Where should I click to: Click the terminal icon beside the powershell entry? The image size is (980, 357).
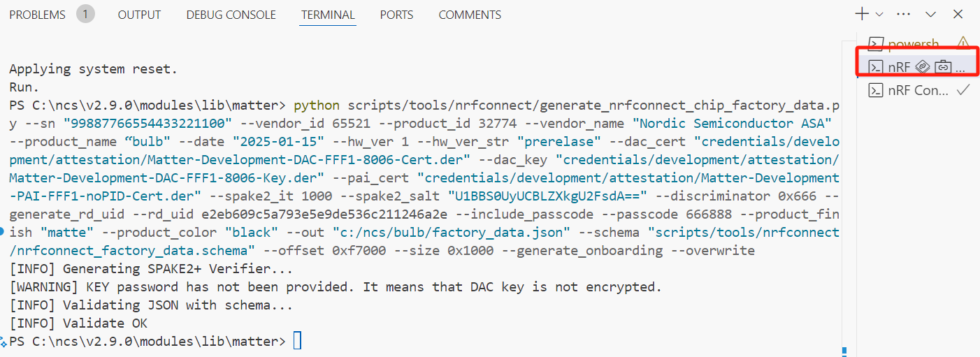[x=875, y=44]
